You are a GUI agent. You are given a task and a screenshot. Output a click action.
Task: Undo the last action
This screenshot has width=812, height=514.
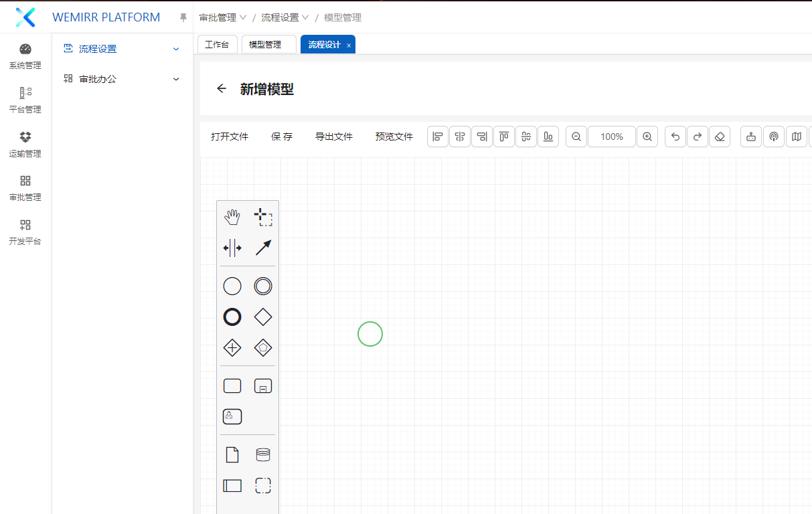coord(675,137)
